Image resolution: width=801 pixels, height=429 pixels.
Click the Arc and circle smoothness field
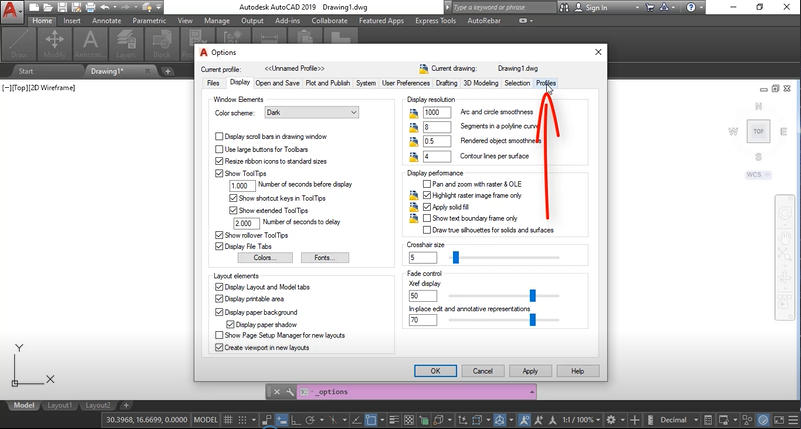tap(437, 112)
